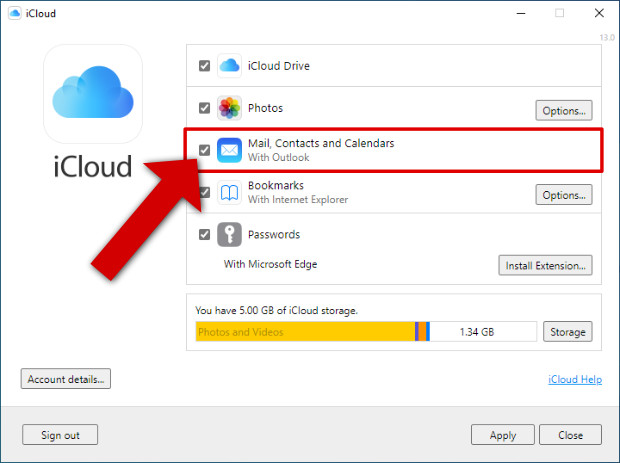Open Account details

coord(66,379)
